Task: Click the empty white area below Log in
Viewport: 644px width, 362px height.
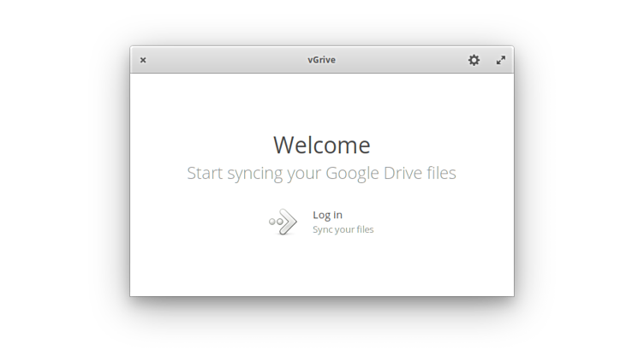Action: tap(321, 270)
